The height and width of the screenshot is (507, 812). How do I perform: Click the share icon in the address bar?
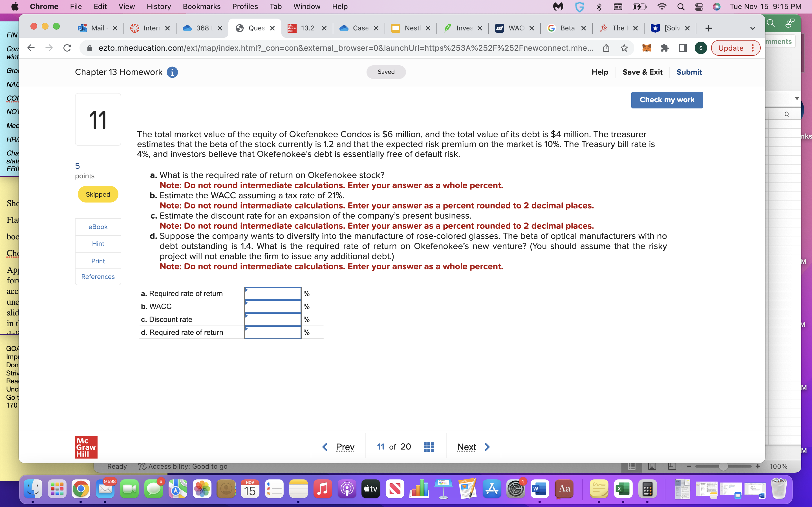coord(606,48)
